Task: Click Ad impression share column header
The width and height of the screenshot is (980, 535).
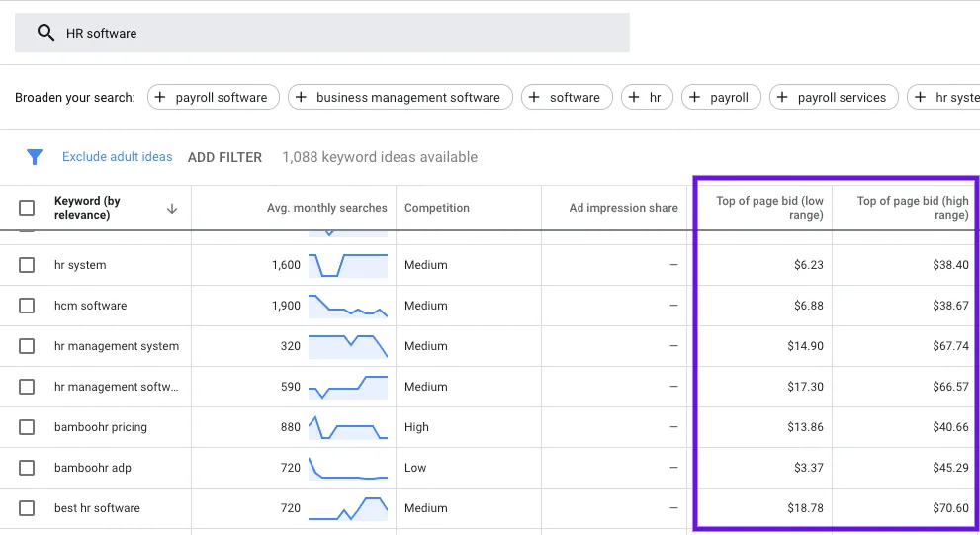Action: pos(623,208)
